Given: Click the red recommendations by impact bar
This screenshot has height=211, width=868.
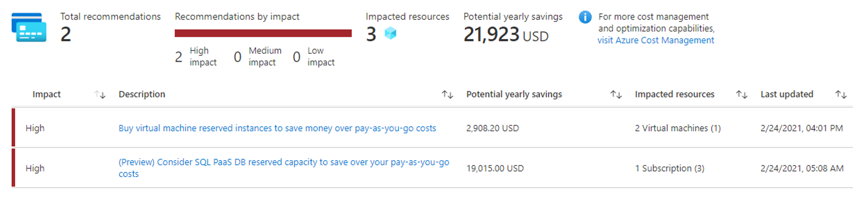Looking at the screenshot, I should tap(263, 33).
